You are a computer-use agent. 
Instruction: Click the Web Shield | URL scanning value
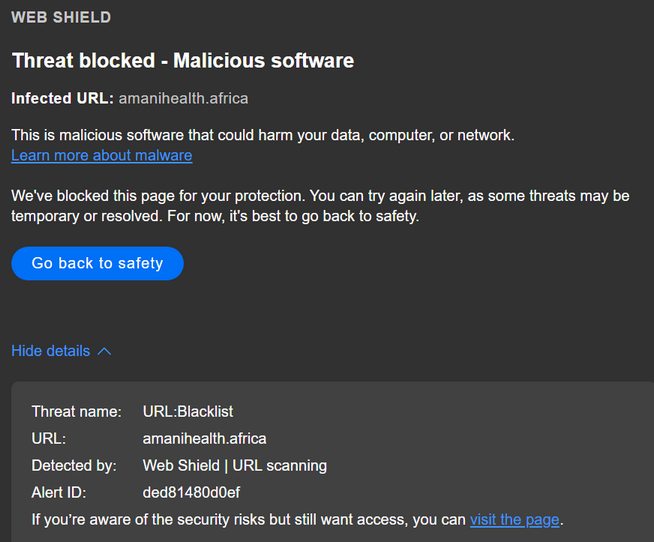234,465
